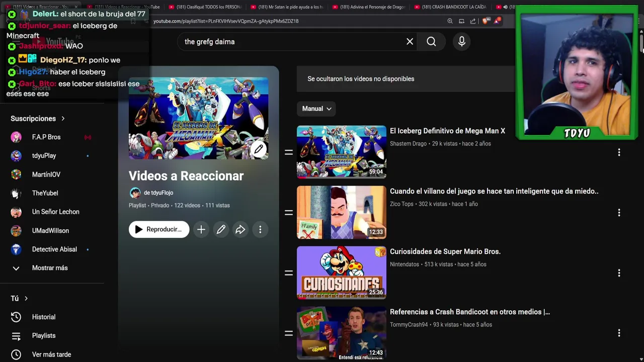644x362 pixels.
Task: Click the playlist title Videos a Reaccionar
Action: 186,176
